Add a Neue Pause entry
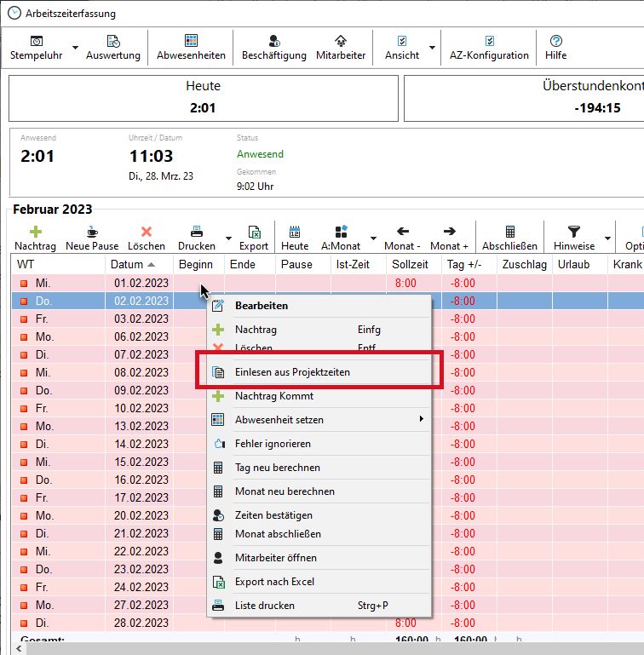 pyautogui.click(x=92, y=238)
